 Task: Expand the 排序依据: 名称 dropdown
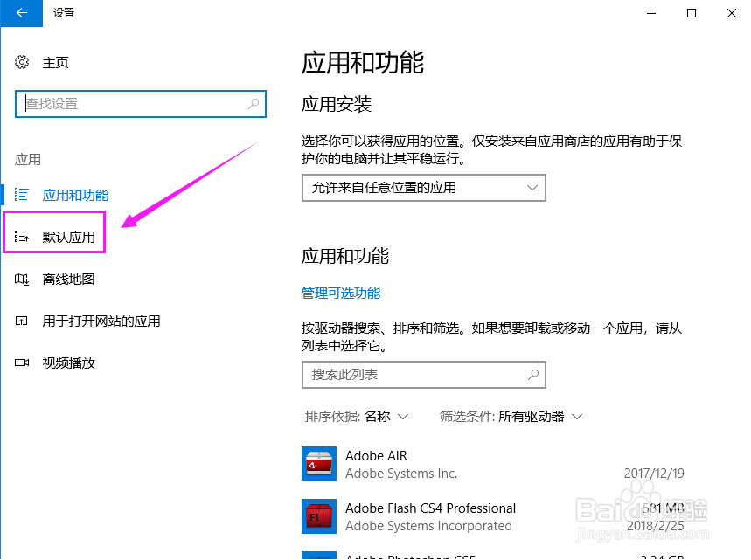tap(357, 417)
